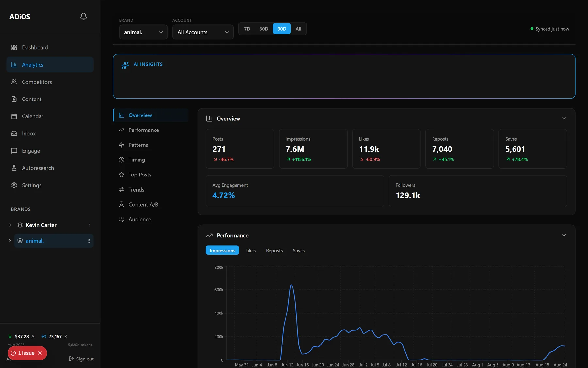Click the Patterns lightning bolt icon
The width and height of the screenshot is (588, 368).
tap(122, 145)
